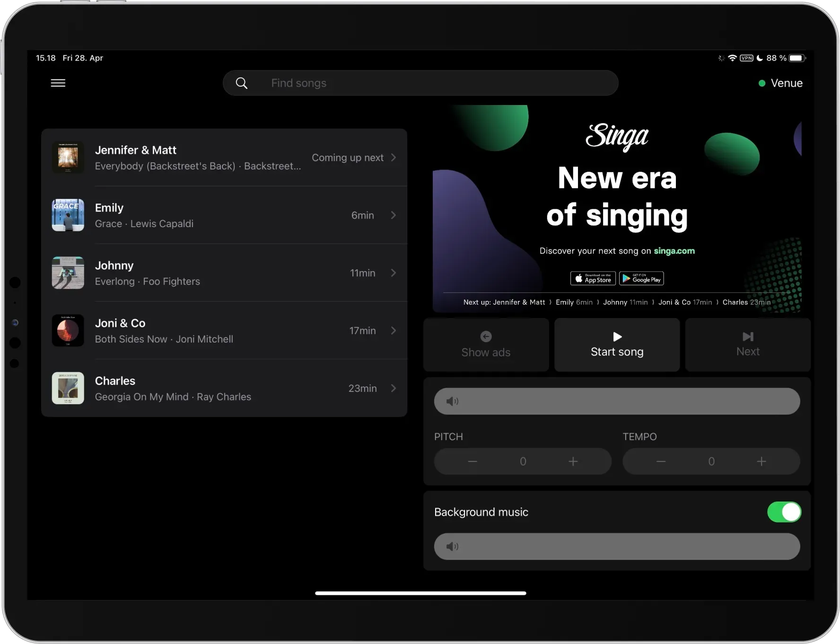The width and height of the screenshot is (840, 644).
Task: Open Johnny's Everlong album thumbnail
Action: point(68,273)
